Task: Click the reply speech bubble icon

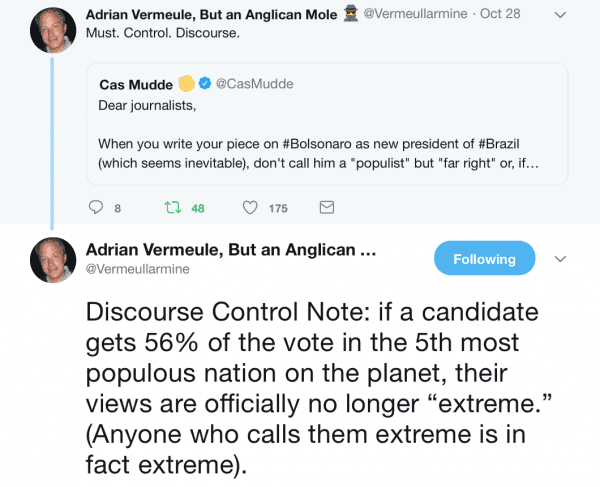Action: (x=97, y=208)
